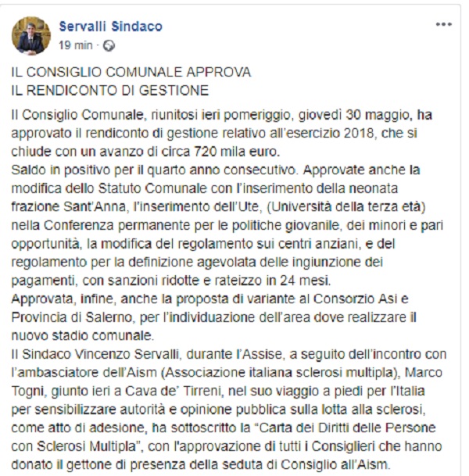Click the words Consorzio Asi
This screenshot has height=476, width=469.
click(x=355, y=299)
